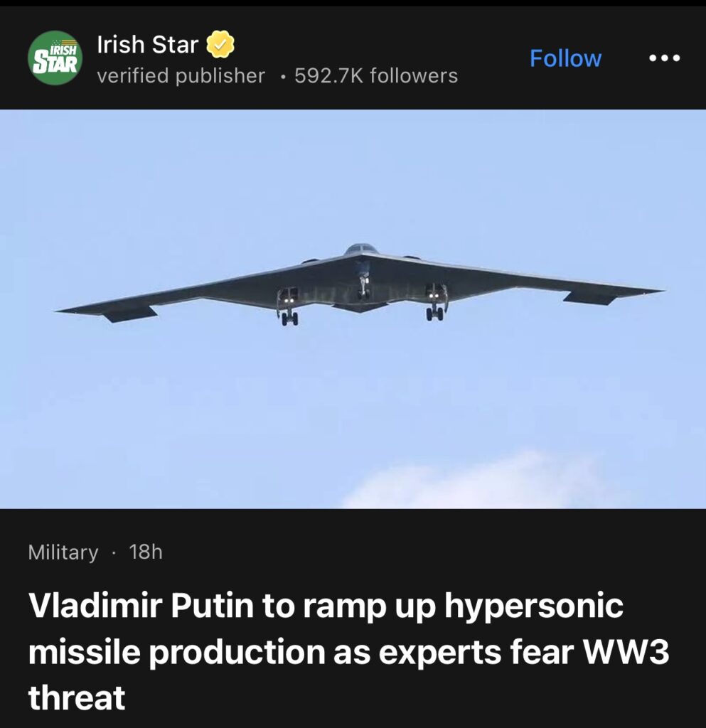The height and width of the screenshot is (728, 706).
Task: Select the Military category tag
Action: click(63, 552)
